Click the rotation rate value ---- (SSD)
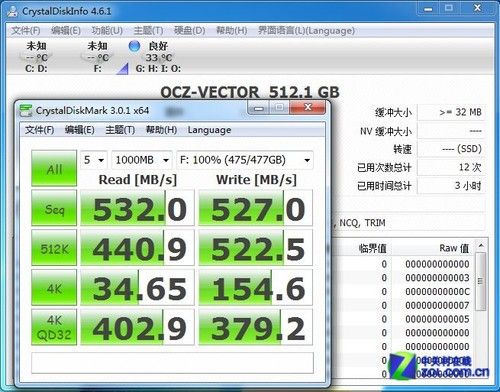 (x=451, y=149)
